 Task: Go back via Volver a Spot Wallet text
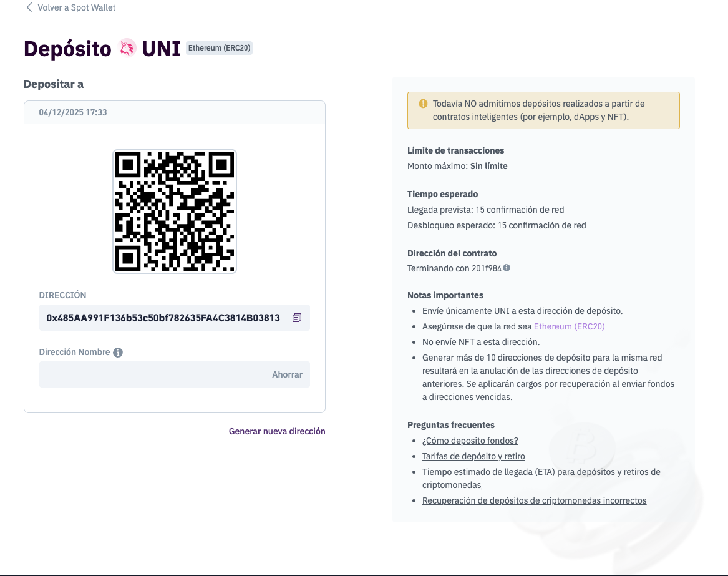pyautogui.click(x=77, y=8)
